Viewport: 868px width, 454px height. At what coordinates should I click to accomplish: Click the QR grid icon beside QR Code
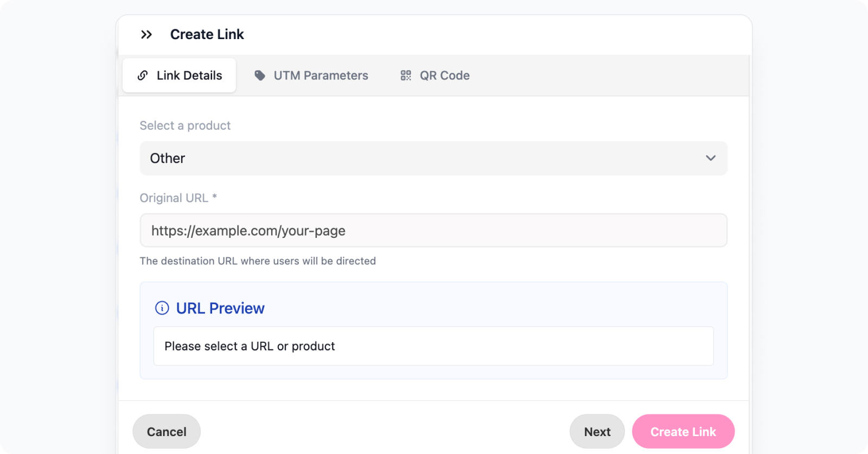click(406, 75)
